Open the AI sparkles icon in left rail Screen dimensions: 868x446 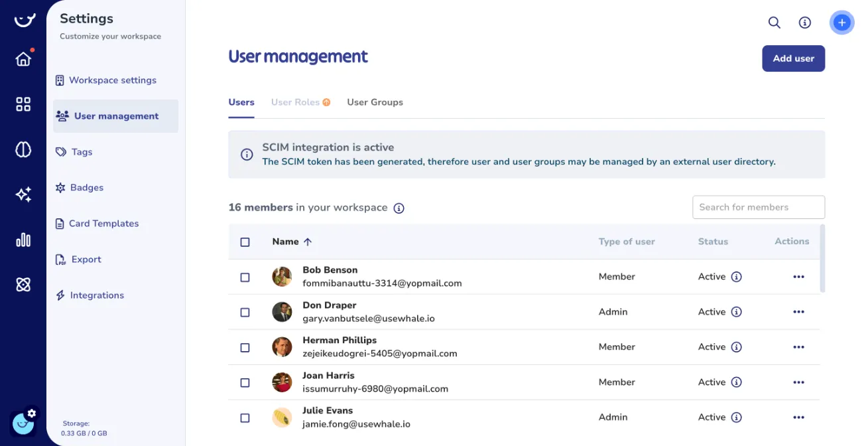coord(23,194)
